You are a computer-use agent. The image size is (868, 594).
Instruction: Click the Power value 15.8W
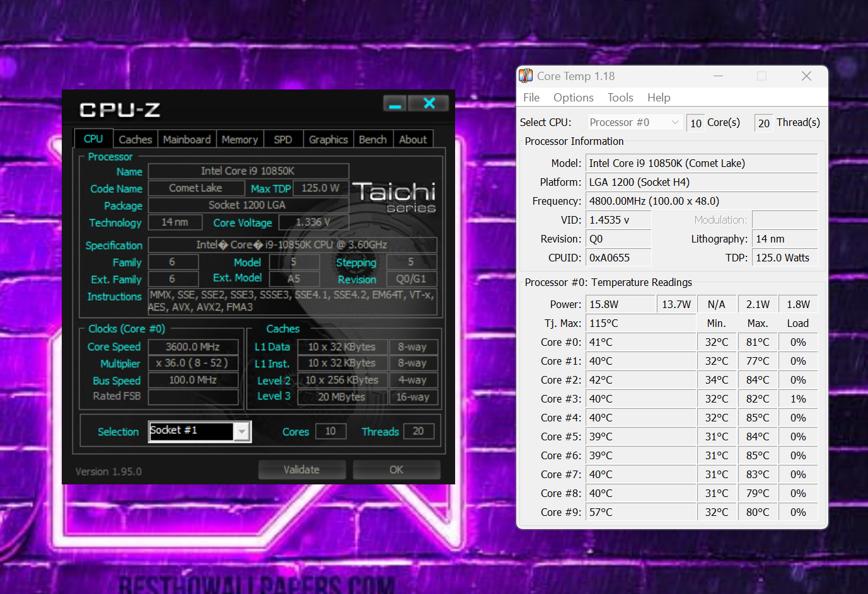620,304
